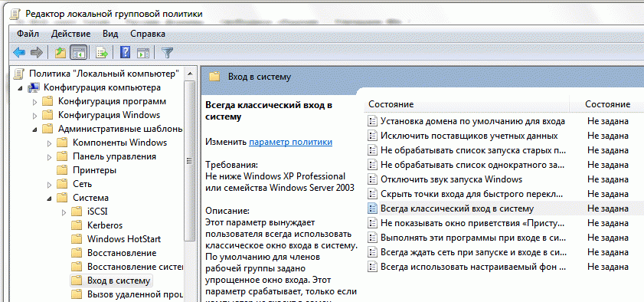Click the icon beside Всегда классический вход row

[x=372, y=208]
